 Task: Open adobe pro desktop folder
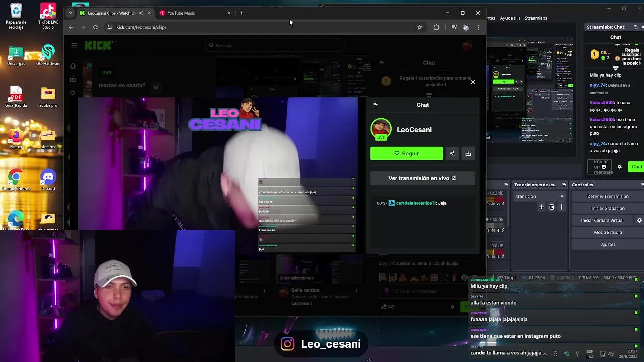48,98
